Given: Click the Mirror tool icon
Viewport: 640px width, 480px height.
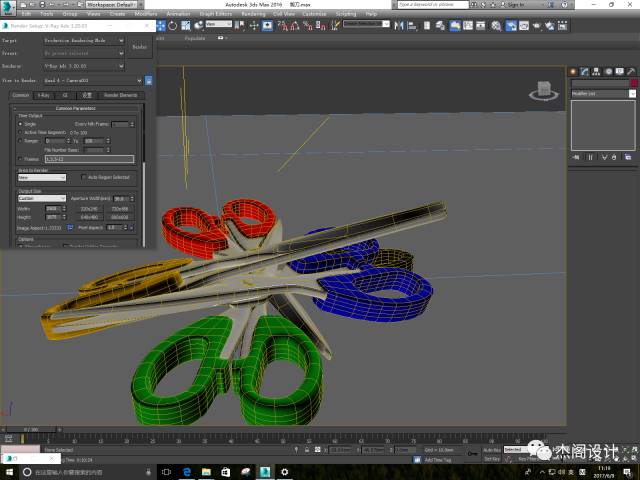Looking at the screenshot, I should 399,26.
